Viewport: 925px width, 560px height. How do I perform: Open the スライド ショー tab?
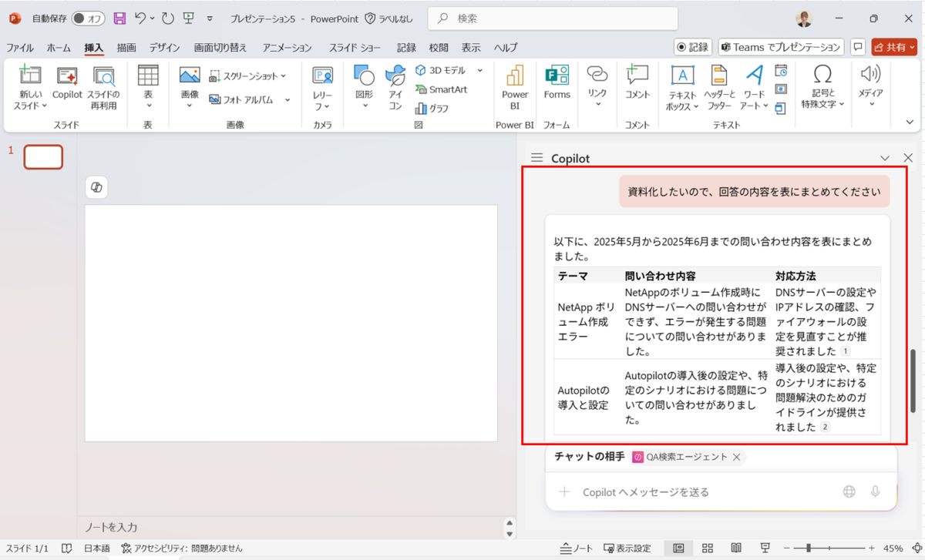click(355, 48)
